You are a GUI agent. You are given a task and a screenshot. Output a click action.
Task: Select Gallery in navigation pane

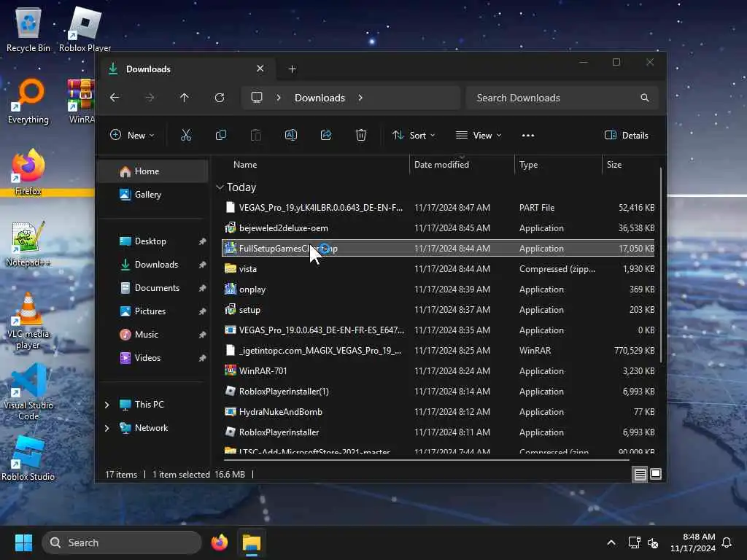pos(152,194)
